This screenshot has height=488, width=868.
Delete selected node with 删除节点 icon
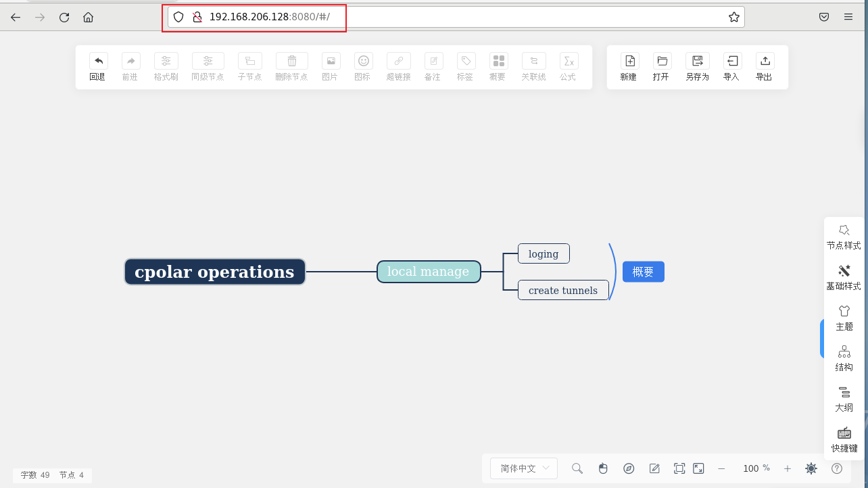pyautogui.click(x=291, y=66)
